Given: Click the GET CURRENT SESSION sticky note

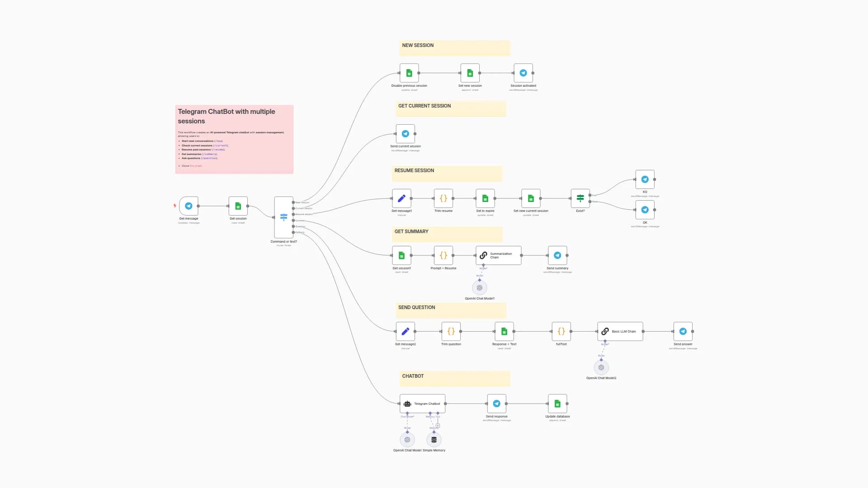Looking at the screenshot, I should (x=451, y=108).
